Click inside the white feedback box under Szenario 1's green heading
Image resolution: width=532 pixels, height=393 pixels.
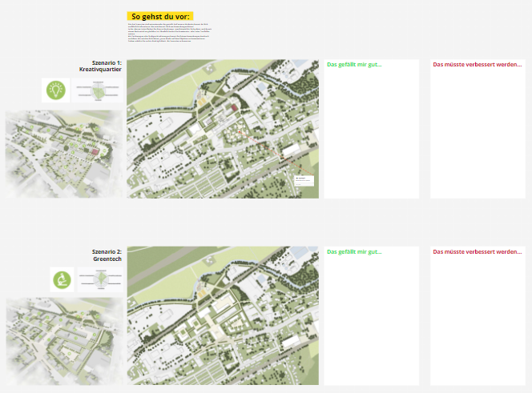371,136
